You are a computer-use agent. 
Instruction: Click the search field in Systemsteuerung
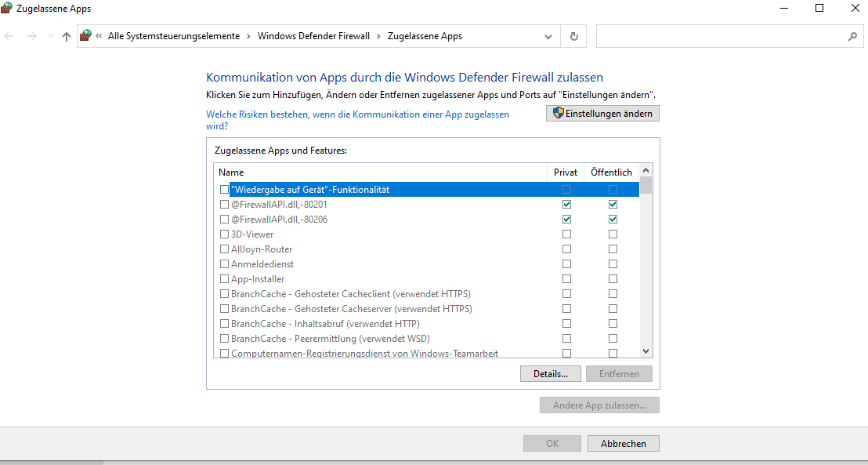729,36
